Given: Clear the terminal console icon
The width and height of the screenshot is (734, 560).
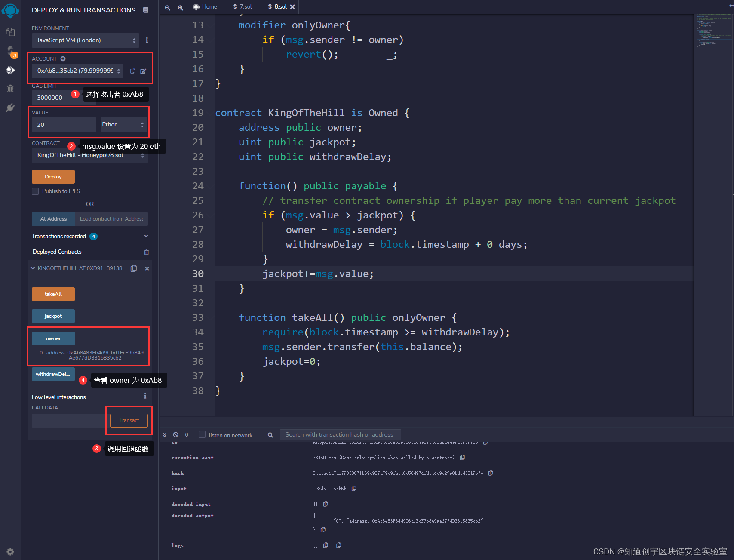Looking at the screenshot, I should (175, 435).
